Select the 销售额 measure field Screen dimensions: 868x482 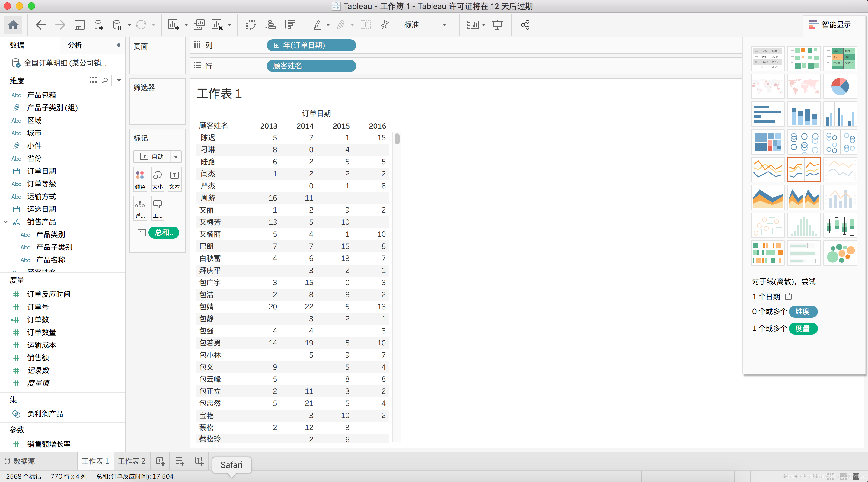point(38,358)
